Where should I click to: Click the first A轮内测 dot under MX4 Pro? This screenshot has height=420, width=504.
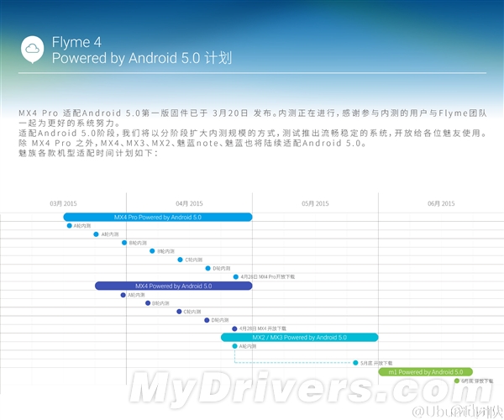pyautogui.click(x=70, y=225)
